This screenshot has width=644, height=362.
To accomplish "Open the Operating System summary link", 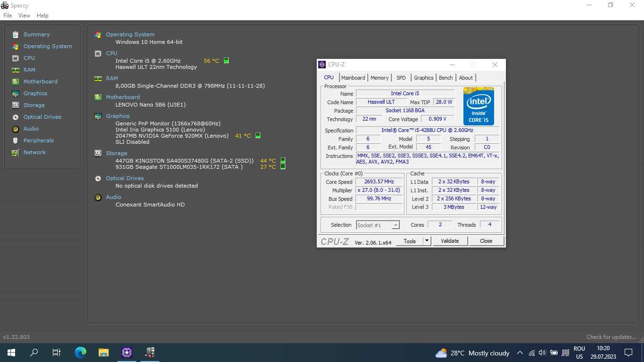I will point(130,34).
